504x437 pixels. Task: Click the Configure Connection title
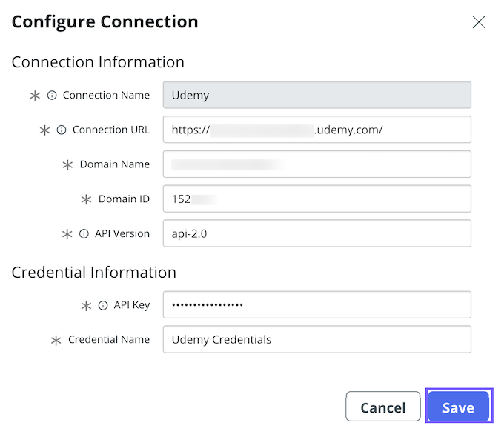[105, 22]
